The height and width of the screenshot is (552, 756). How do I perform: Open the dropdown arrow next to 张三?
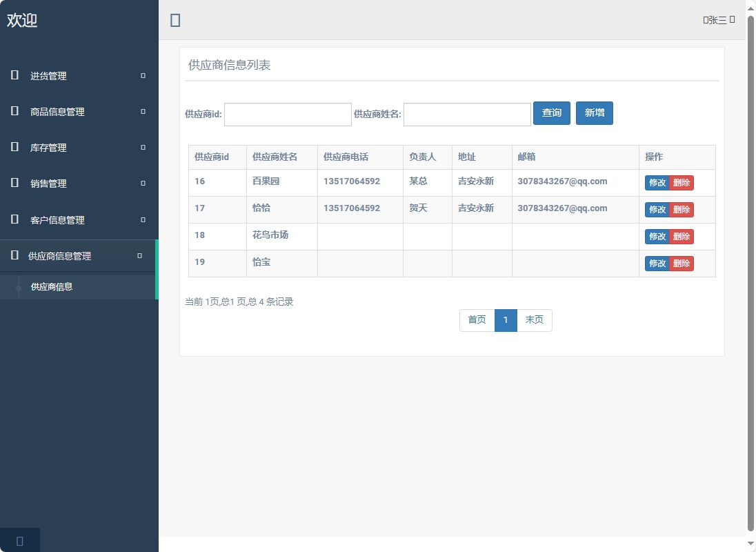pyautogui.click(x=733, y=19)
